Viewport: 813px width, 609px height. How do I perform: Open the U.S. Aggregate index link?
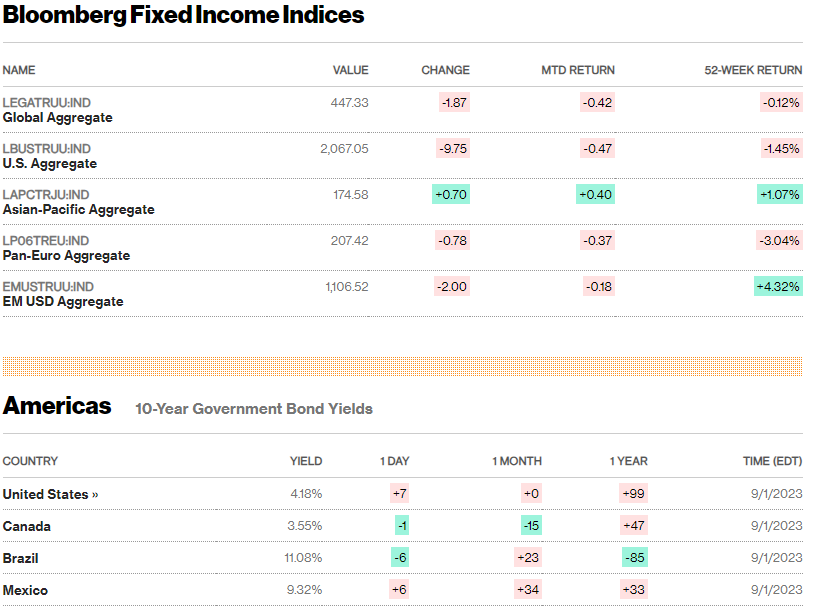pyautogui.click(x=50, y=164)
